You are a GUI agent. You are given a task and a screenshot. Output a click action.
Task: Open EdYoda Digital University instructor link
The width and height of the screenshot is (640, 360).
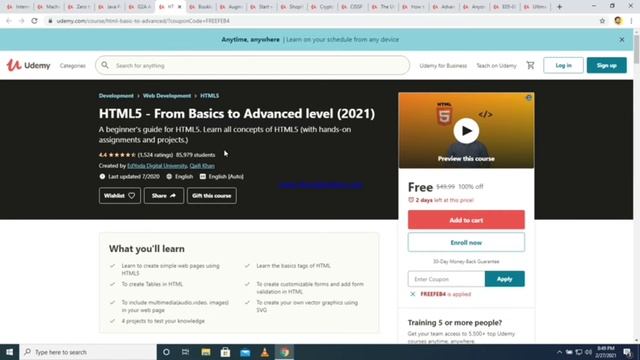[x=157, y=166]
